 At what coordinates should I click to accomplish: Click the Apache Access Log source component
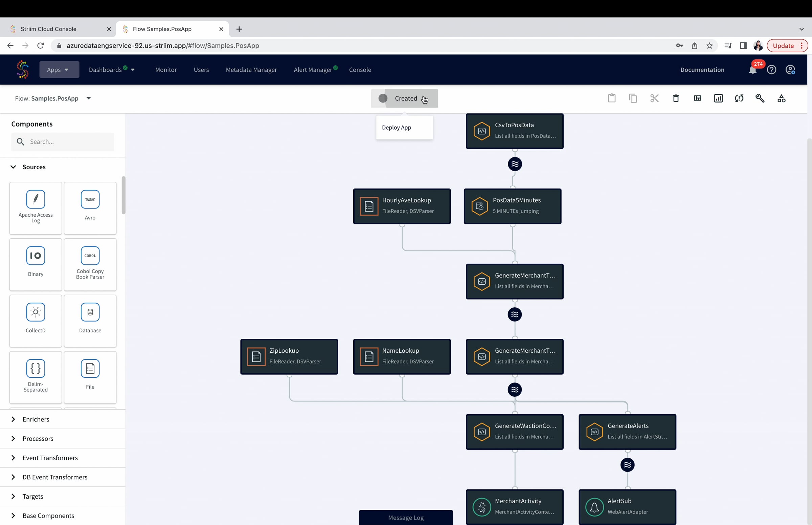tap(36, 208)
